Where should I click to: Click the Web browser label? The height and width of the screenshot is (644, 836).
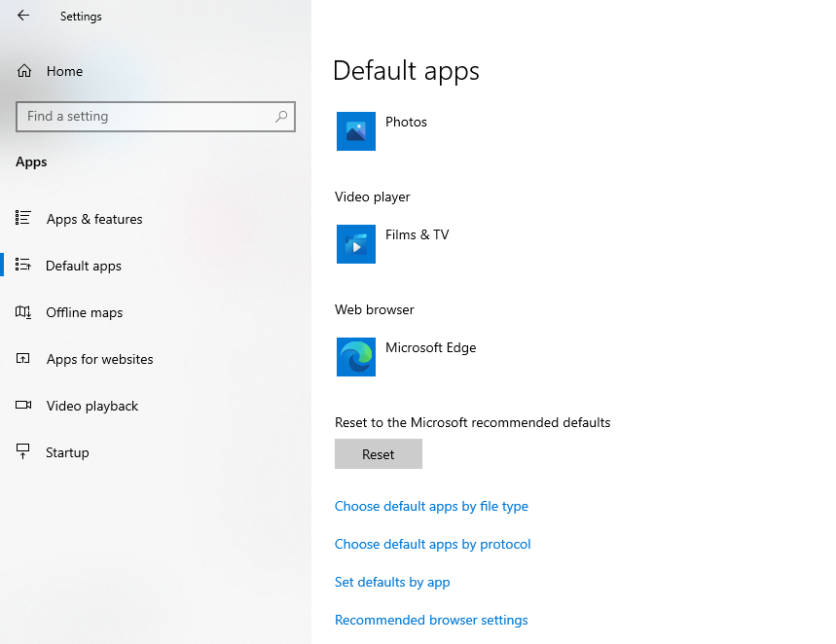tap(375, 309)
